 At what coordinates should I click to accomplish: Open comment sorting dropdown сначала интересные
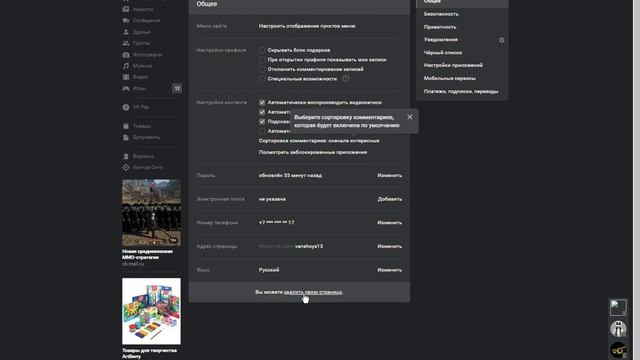[353, 141]
